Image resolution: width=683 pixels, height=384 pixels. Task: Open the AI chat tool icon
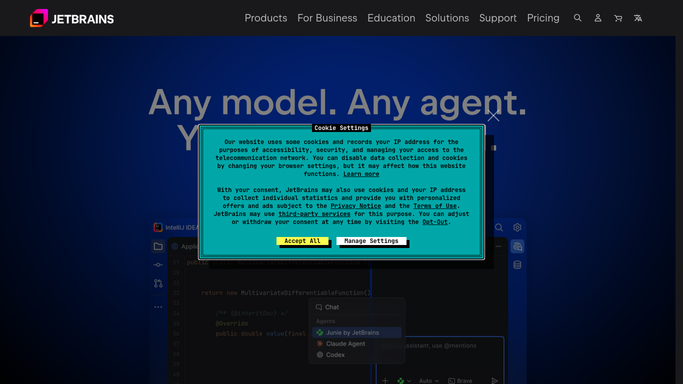point(517,246)
